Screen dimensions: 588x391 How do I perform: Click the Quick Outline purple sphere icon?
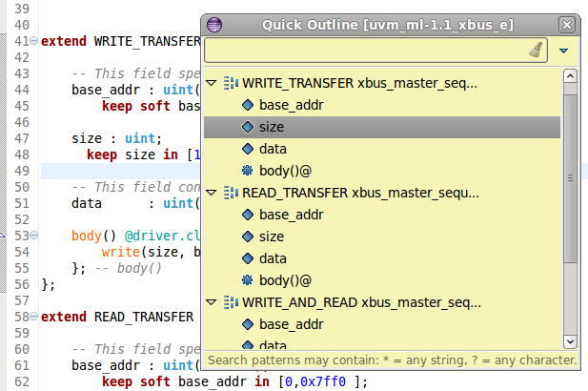[x=214, y=25]
